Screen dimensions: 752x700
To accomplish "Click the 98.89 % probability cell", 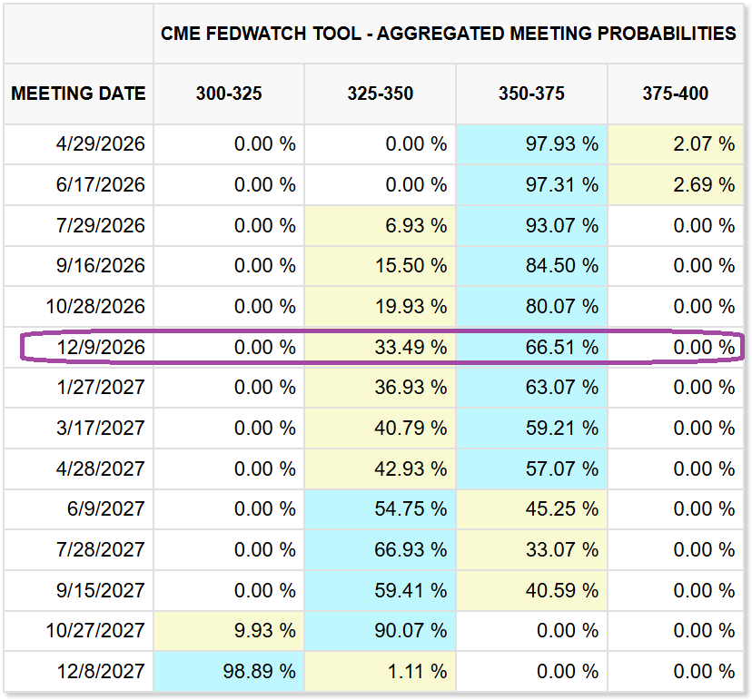I will [x=262, y=672].
